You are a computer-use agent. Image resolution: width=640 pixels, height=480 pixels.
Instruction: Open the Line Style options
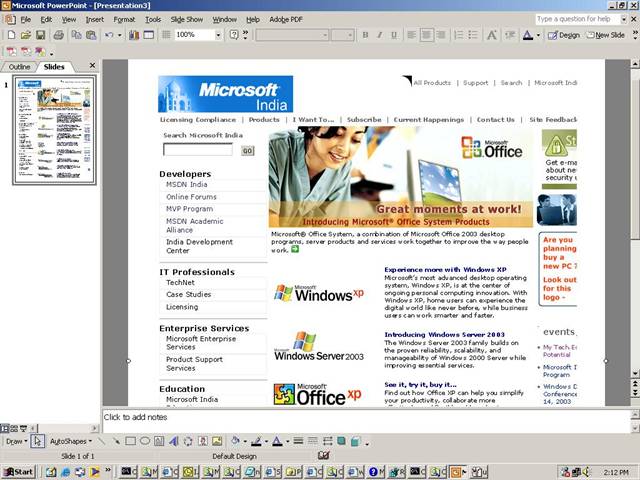298,441
